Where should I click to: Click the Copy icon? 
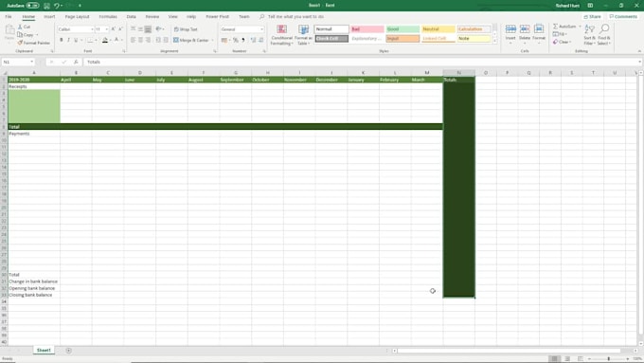pos(20,34)
